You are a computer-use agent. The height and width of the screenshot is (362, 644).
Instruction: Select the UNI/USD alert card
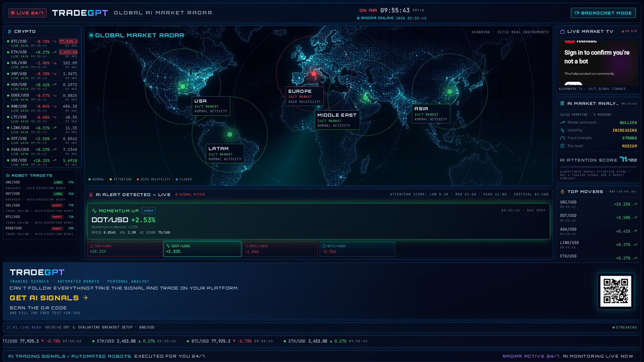(x=125, y=249)
